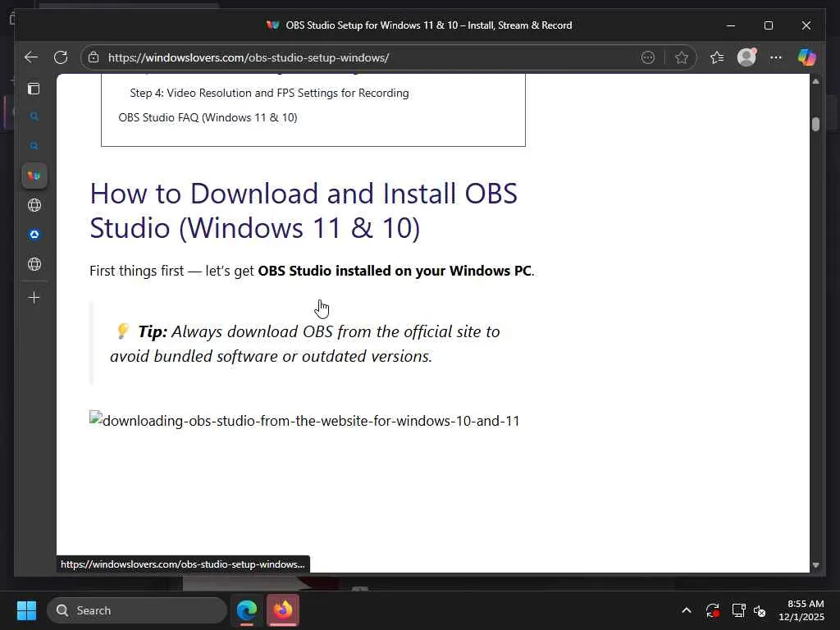Launch Copilot from the toolbar
Image resolution: width=840 pixels, height=630 pixels.
coord(807,57)
